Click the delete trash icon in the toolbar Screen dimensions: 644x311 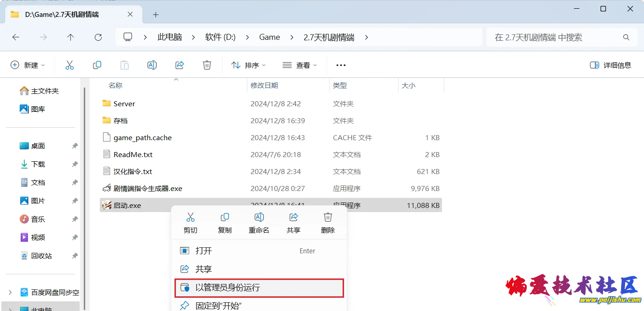[207, 65]
